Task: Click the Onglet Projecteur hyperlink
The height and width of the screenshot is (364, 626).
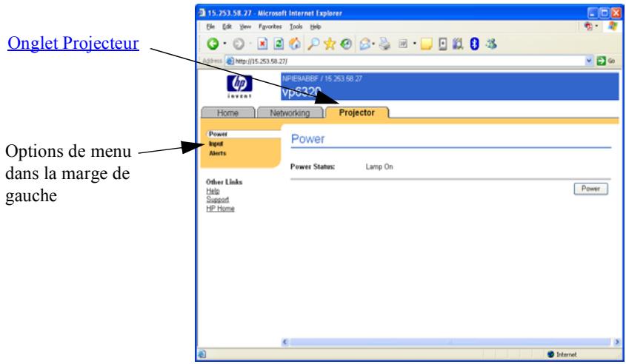Action: (73, 44)
